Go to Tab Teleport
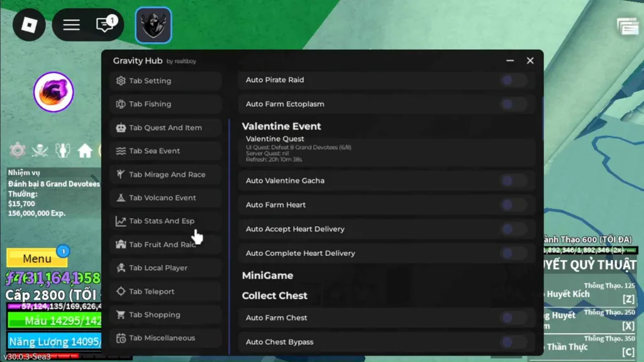 [166, 292]
